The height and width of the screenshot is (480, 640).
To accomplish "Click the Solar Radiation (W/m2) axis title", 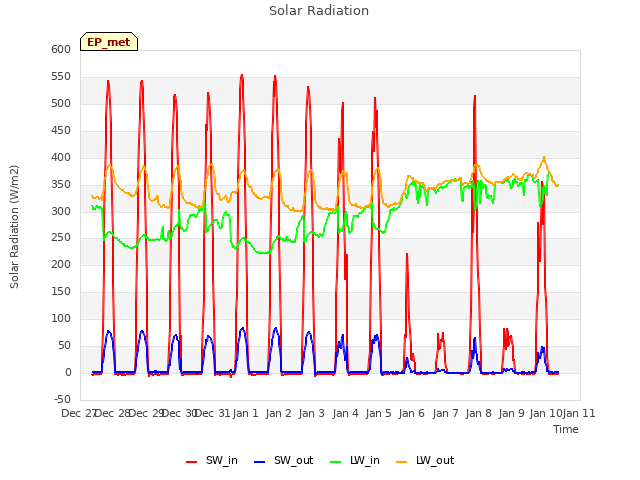I will tap(14, 227).
